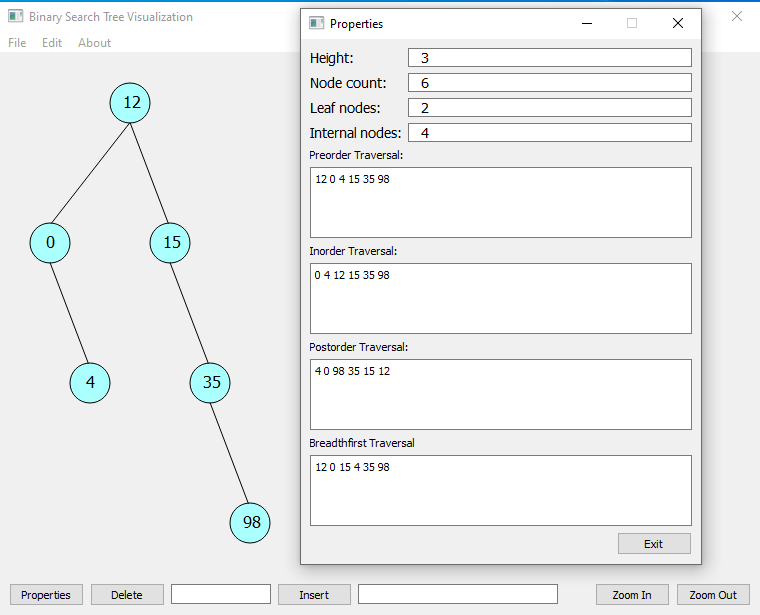Click the Preorder Traversal label
Viewport: 760px width, 615px height.
tap(356, 155)
